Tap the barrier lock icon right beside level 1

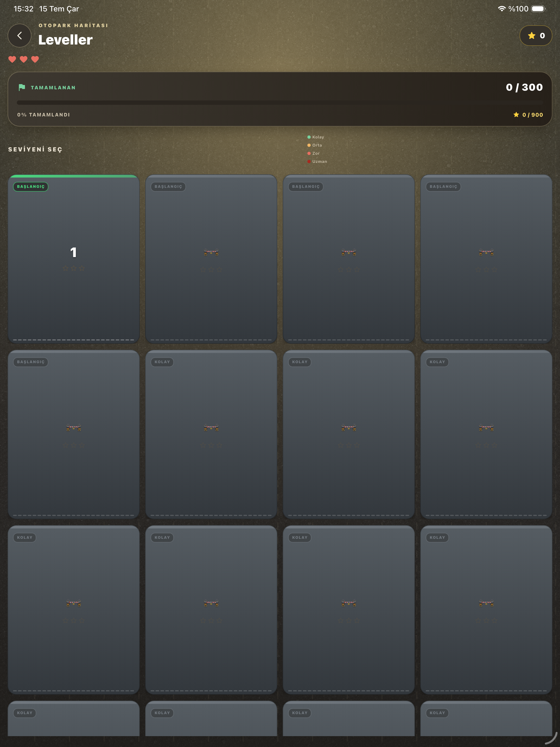point(211,252)
